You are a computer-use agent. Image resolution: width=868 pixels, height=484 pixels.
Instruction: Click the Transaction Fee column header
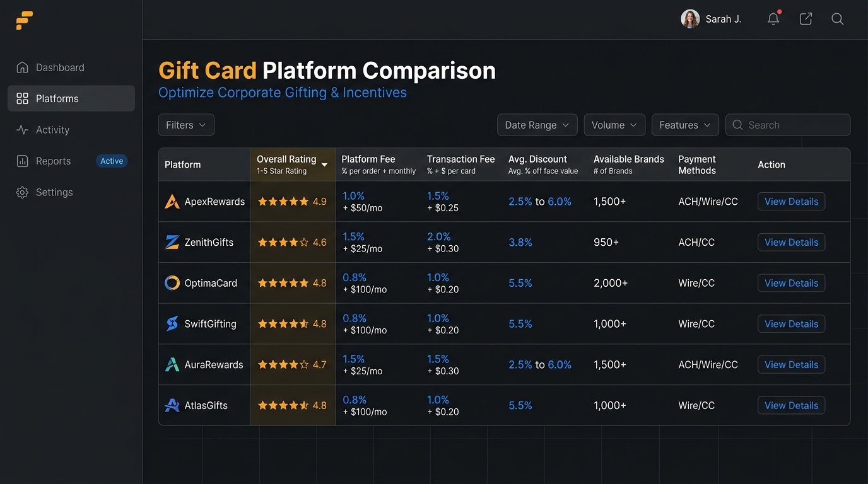(x=460, y=164)
